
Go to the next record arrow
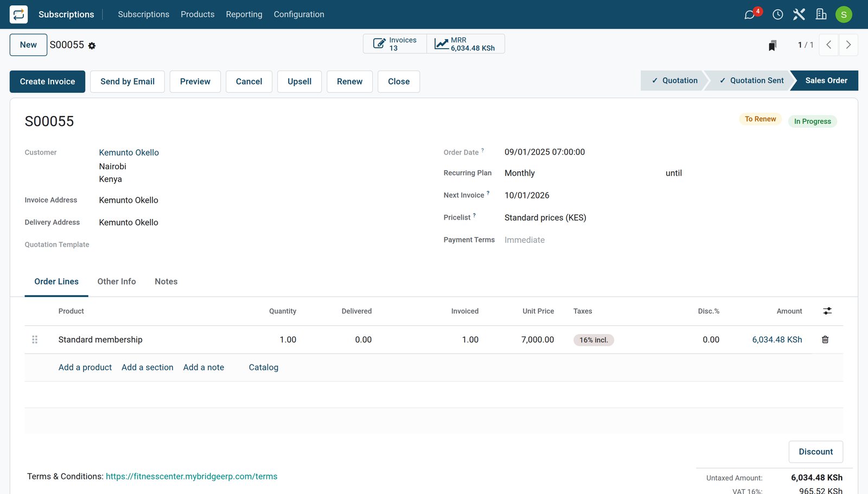tap(848, 45)
